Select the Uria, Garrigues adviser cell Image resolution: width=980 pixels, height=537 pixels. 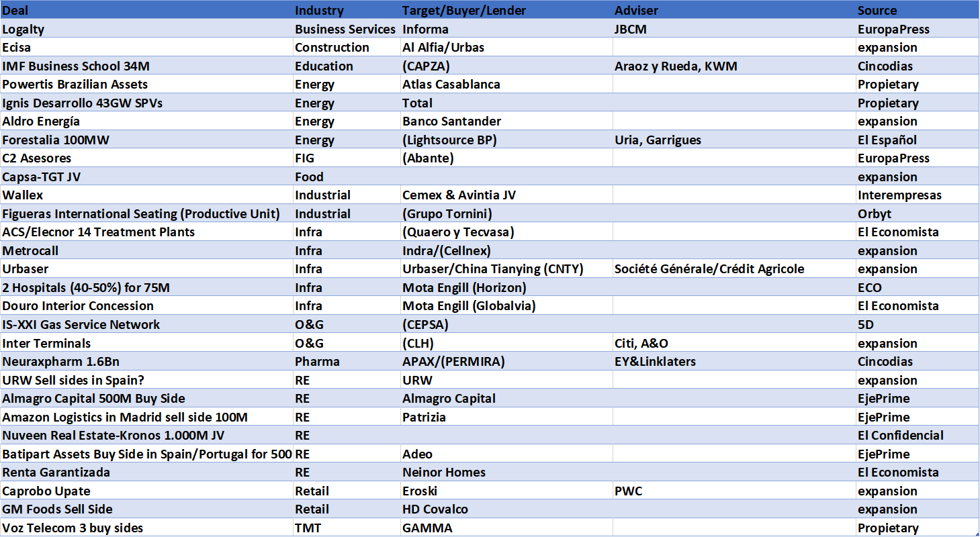(x=734, y=140)
